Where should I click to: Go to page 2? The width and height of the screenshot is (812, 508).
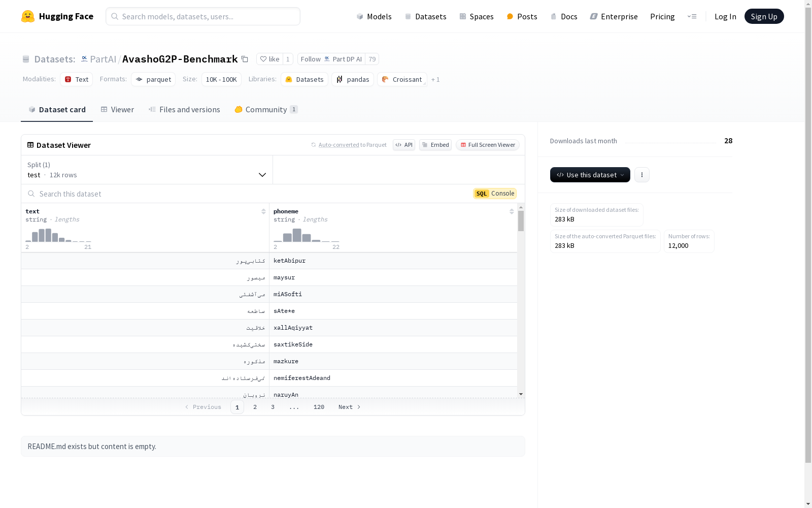point(255,407)
